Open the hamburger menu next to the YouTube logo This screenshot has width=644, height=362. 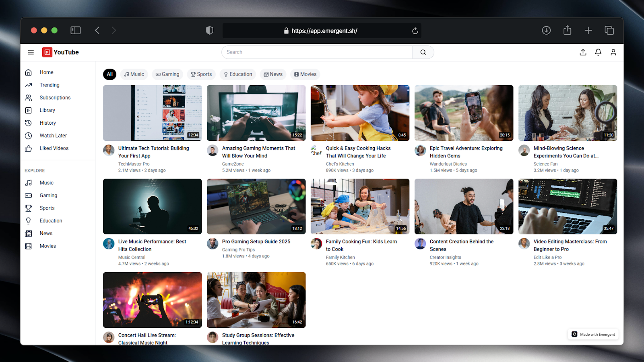(x=31, y=52)
